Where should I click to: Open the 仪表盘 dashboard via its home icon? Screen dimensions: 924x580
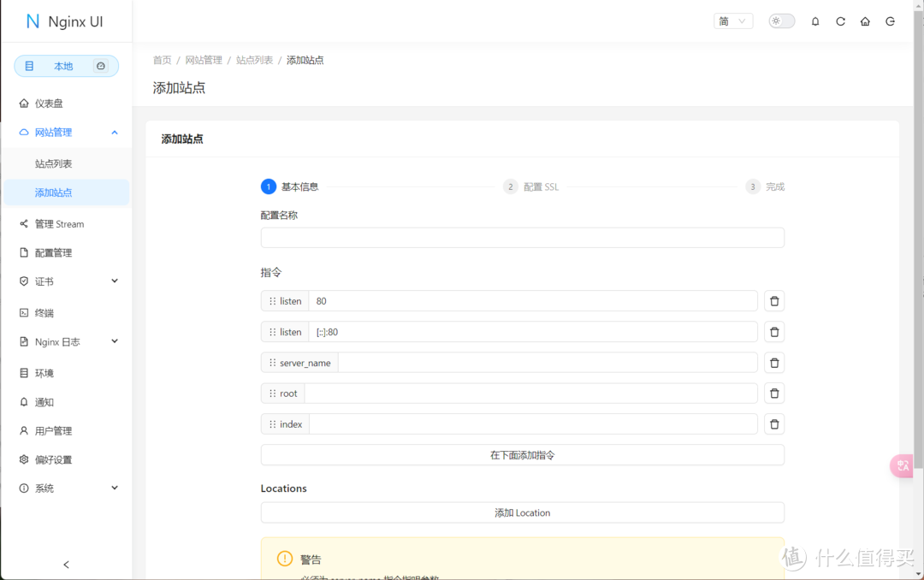point(26,103)
